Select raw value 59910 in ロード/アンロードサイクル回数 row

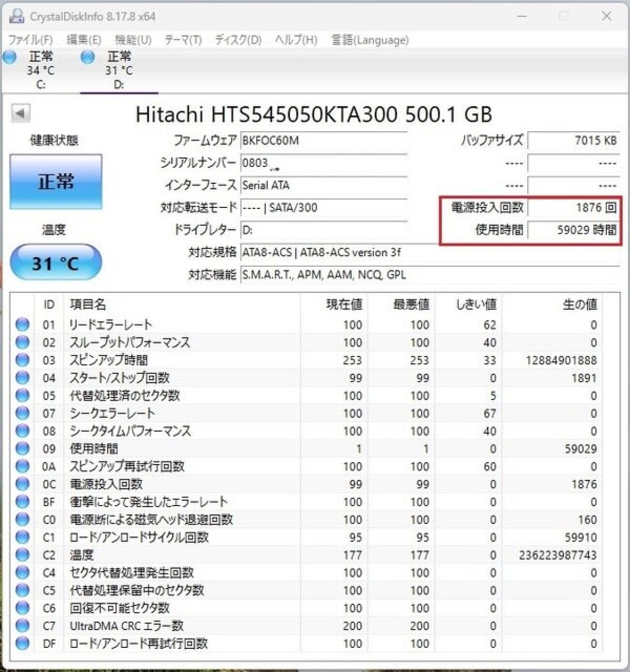(x=581, y=537)
